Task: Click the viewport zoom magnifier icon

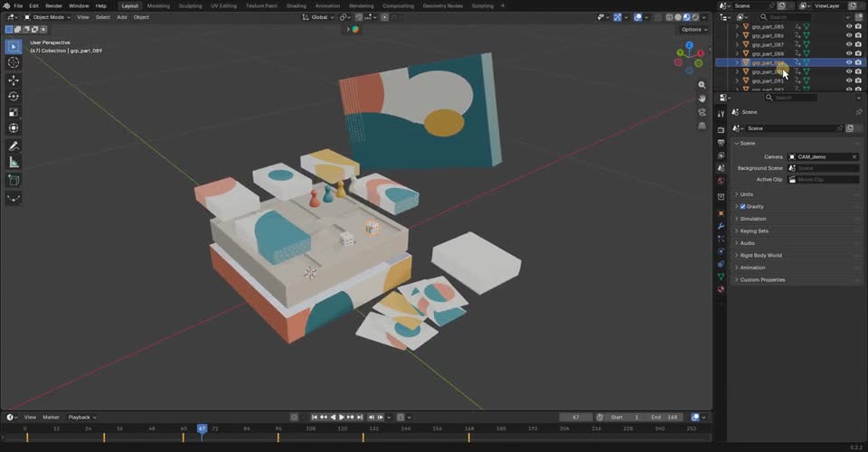Action: point(702,85)
